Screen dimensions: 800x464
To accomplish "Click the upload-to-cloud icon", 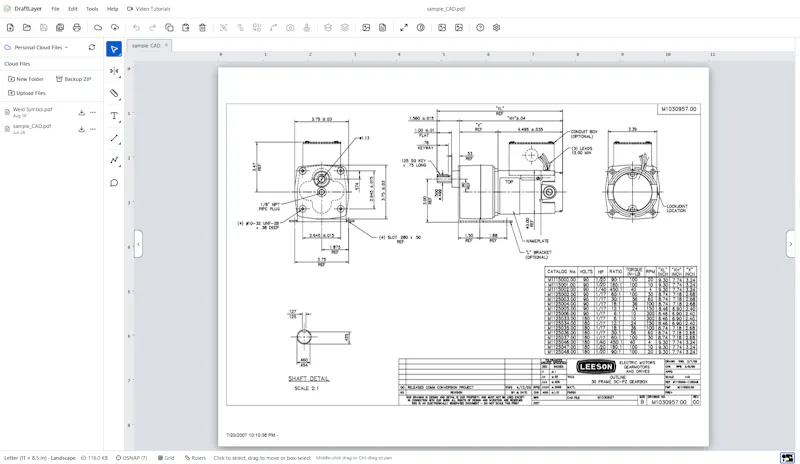I will click(115, 28).
